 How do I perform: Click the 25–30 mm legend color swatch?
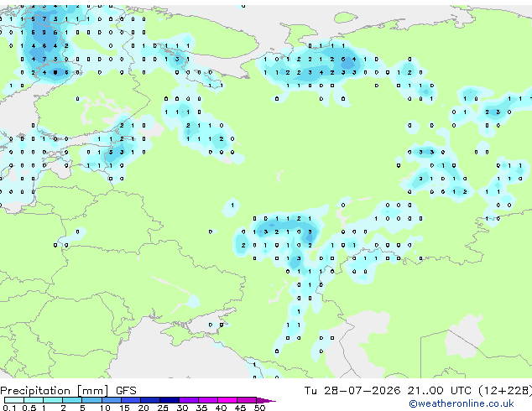(x=170, y=400)
